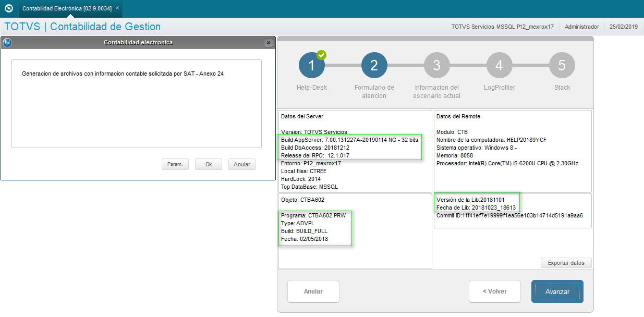
Task: Click the green checkmark on step 1
Action: tap(322, 55)
